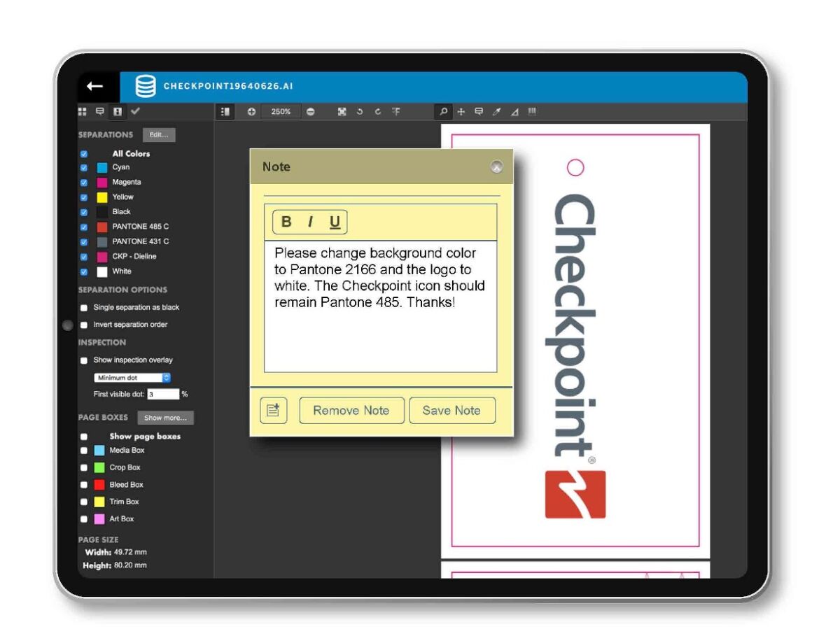Uncheck the Cyan separation
The image size is (840, 629).
pyautogui.click(x=84, y=168)
